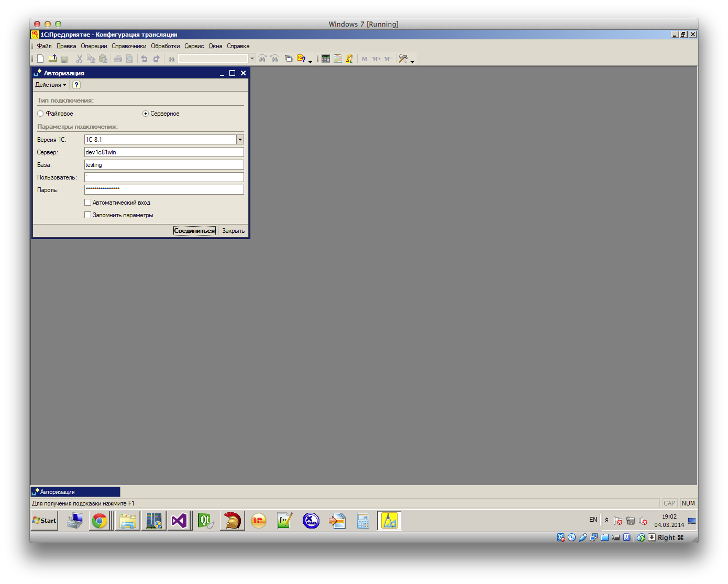This screenshot has width=728, height=584.
Task: Click the 1C help question-mark toolbar icon
Action: coord(301,59)
